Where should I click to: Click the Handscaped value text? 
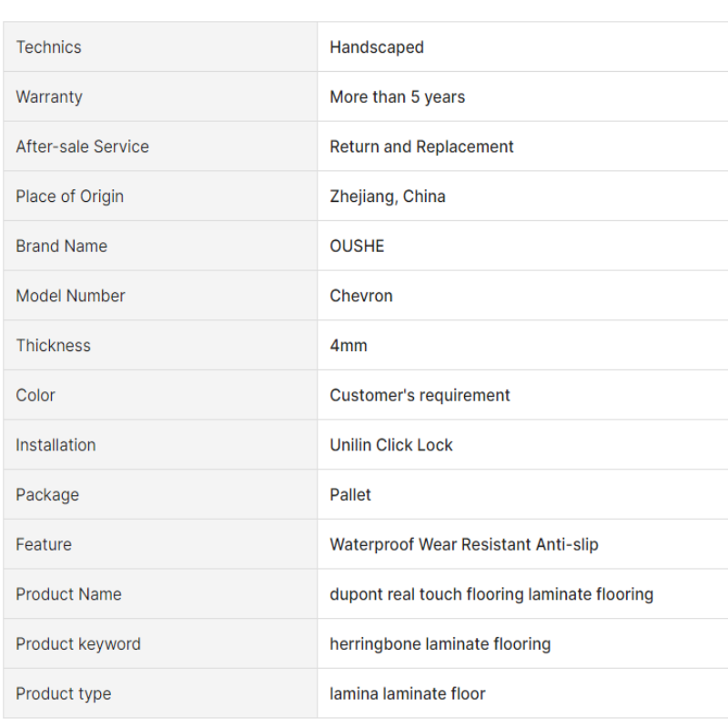(377, 47)
